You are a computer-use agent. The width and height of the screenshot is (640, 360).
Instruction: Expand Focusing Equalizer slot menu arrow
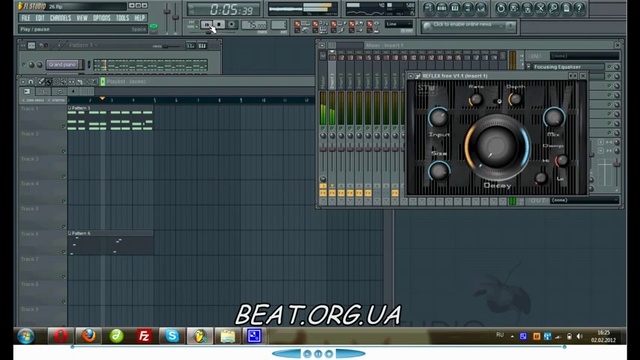pos(529,67)
